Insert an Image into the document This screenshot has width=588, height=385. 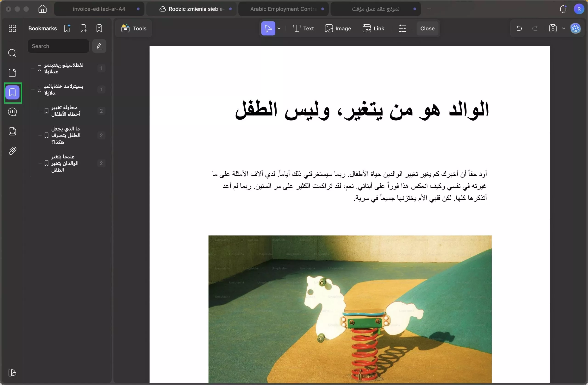[338, 28]
